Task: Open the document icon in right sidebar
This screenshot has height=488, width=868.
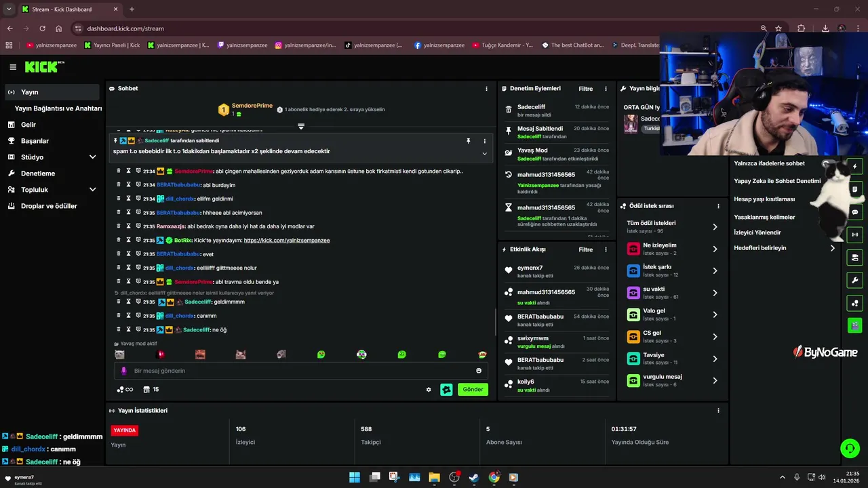Action: point(854,189)
